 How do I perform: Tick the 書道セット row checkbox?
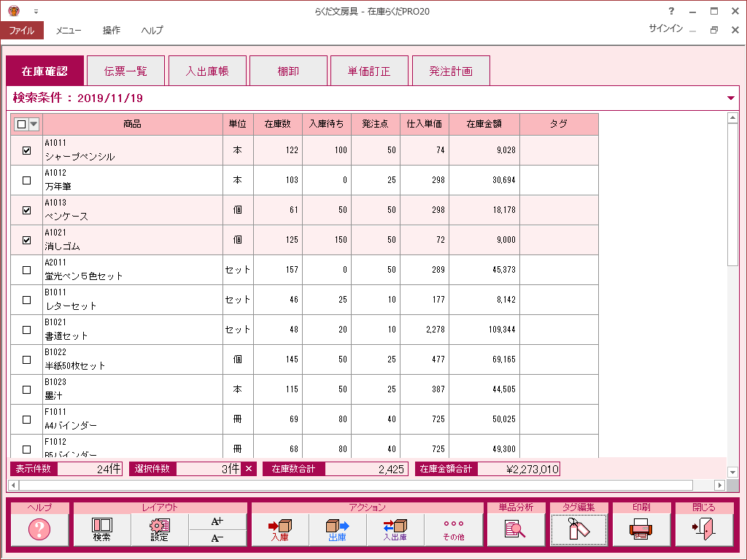27,330
